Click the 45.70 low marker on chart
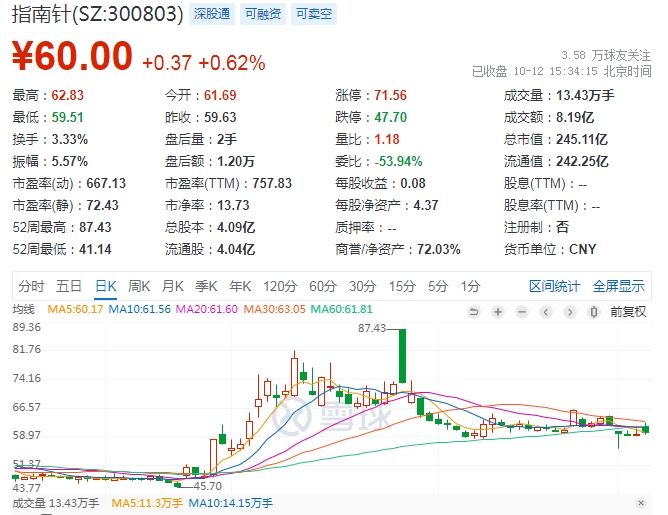 [x=208, y=486]
